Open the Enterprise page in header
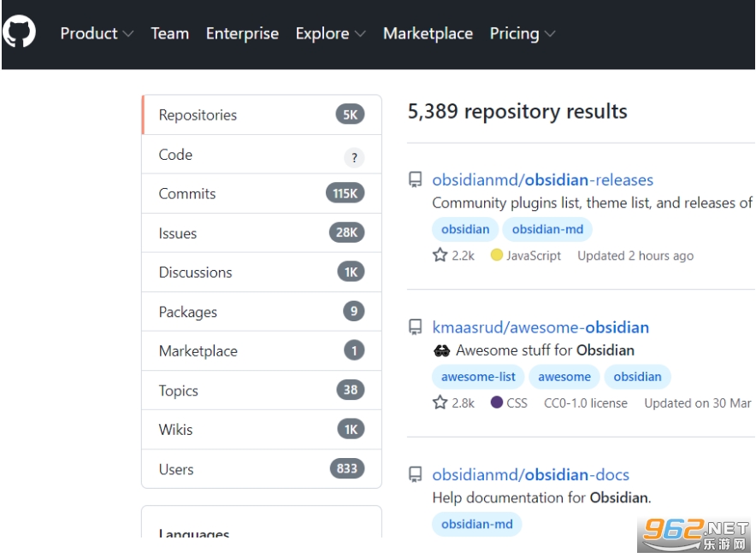Screen dimensions: 756x558 242,33
